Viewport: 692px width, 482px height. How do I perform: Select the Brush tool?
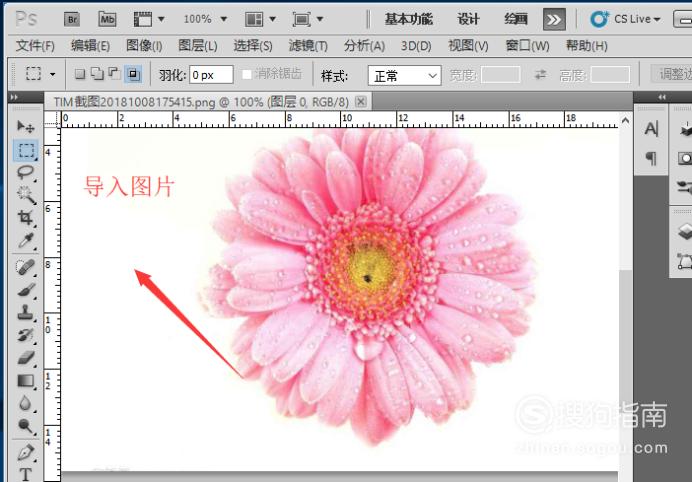coord(26,290)
